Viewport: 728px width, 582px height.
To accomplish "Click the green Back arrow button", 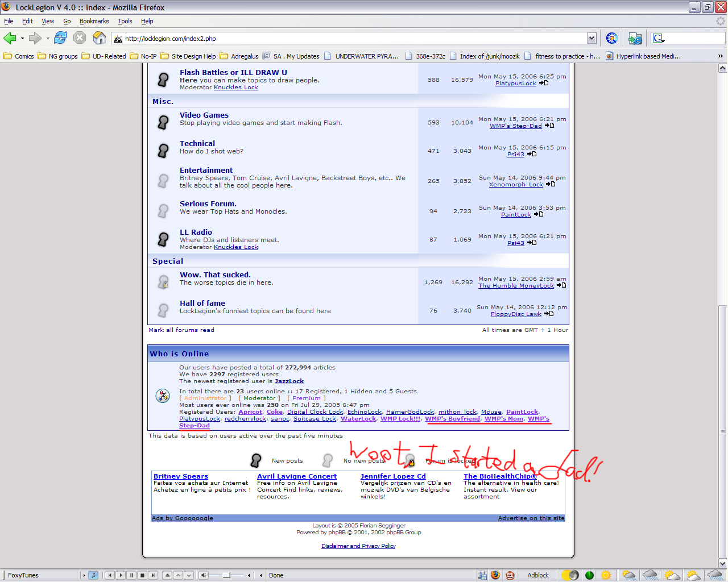I will (10, 38).
